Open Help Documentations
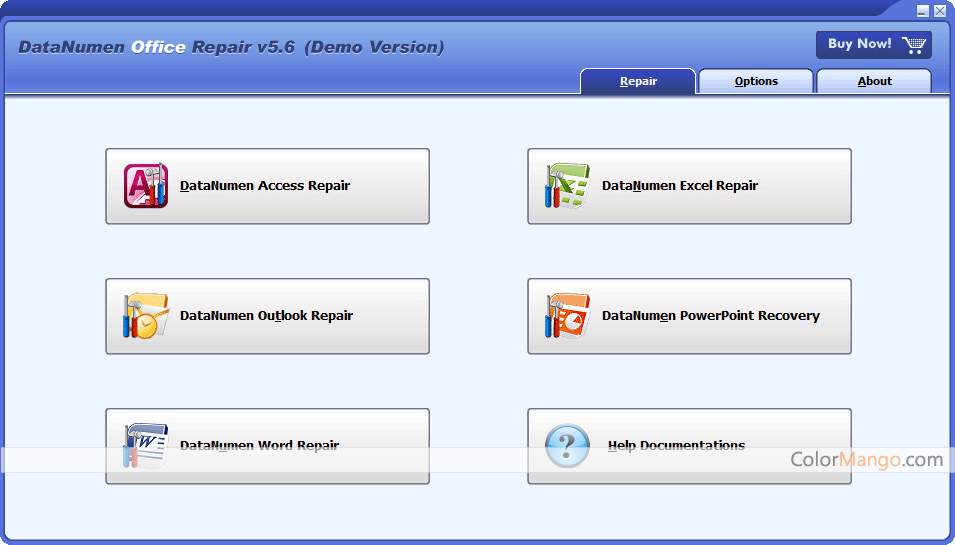Image resolution: width=955 pixels, height=545 pixels. click(689, 446)
